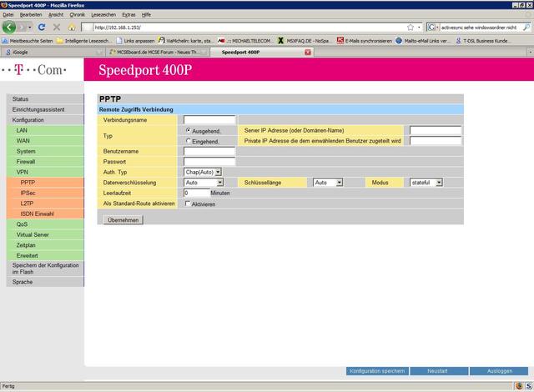This screenshot has height=392, width=534.
Task: Select the Ausgehend radio button
Action: (188, 130)
